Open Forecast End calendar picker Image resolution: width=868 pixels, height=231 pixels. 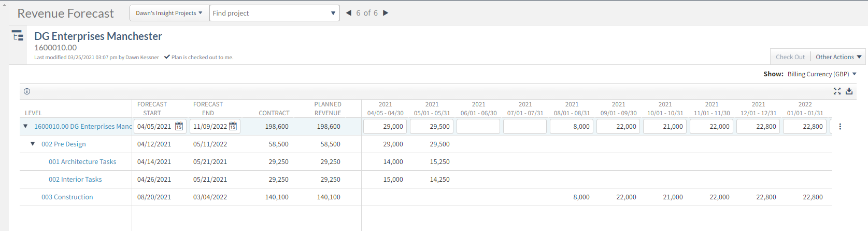point(233,126)
